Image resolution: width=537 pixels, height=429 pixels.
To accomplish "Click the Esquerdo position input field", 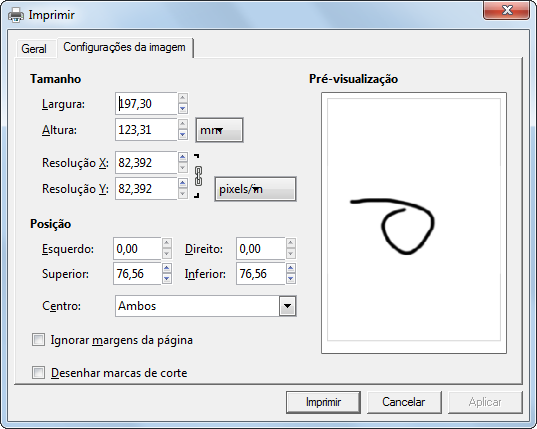I will [137, 249].
